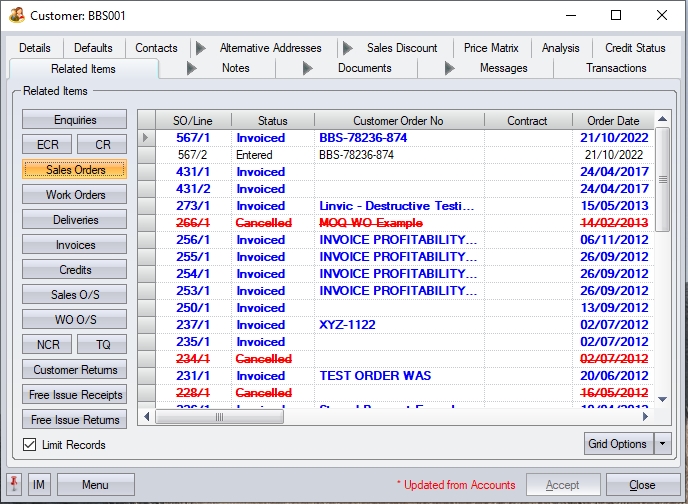Click the red pin icon at bottom left
The height and width of the screenshot is (504, 688).
(15, 485)
